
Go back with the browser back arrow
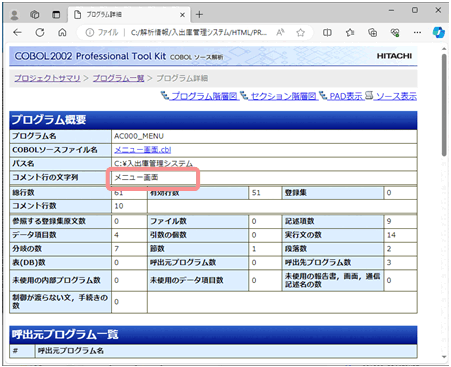click(17, 32)
